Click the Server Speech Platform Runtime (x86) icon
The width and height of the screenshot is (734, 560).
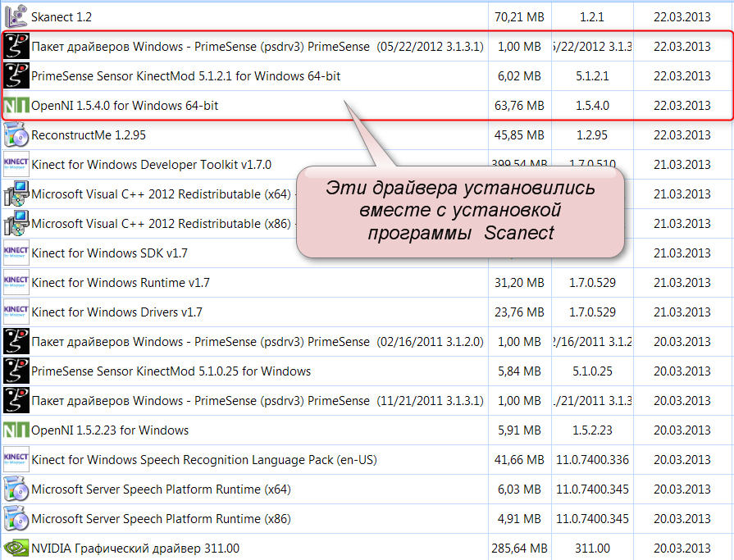(x=16, y=518)
